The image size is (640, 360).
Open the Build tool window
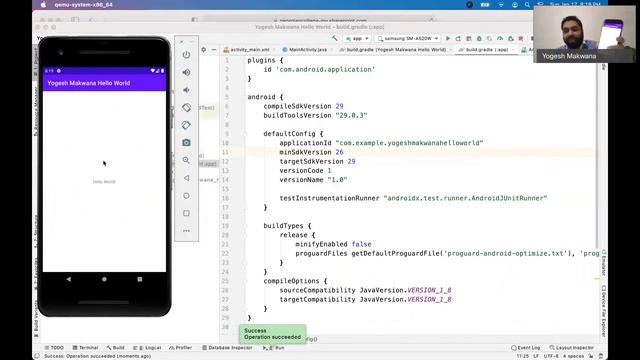(116, 348)
